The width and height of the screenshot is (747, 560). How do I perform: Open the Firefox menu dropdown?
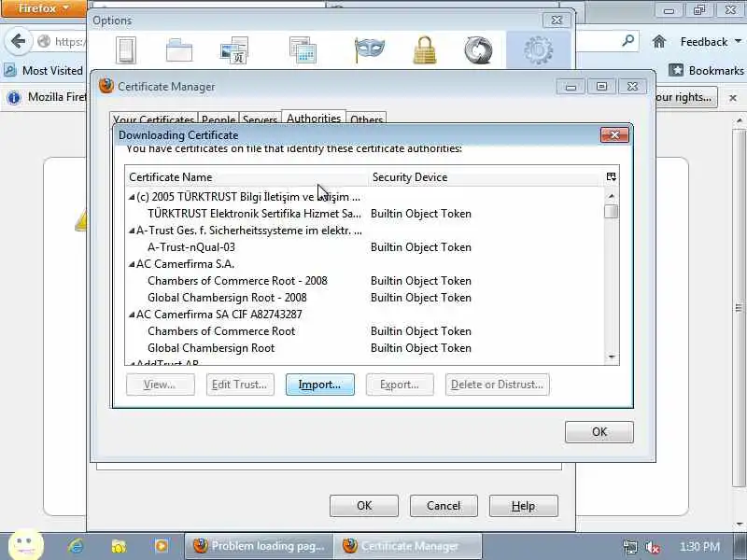click(43, 8)
